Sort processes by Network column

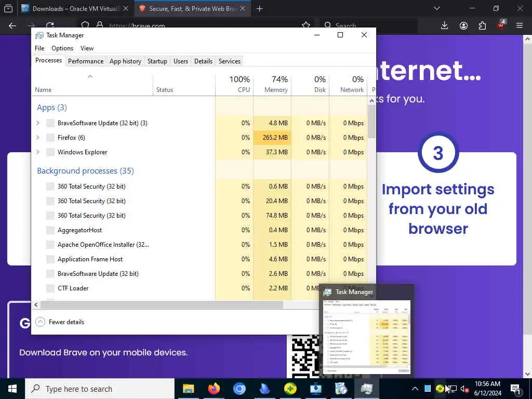348,84
